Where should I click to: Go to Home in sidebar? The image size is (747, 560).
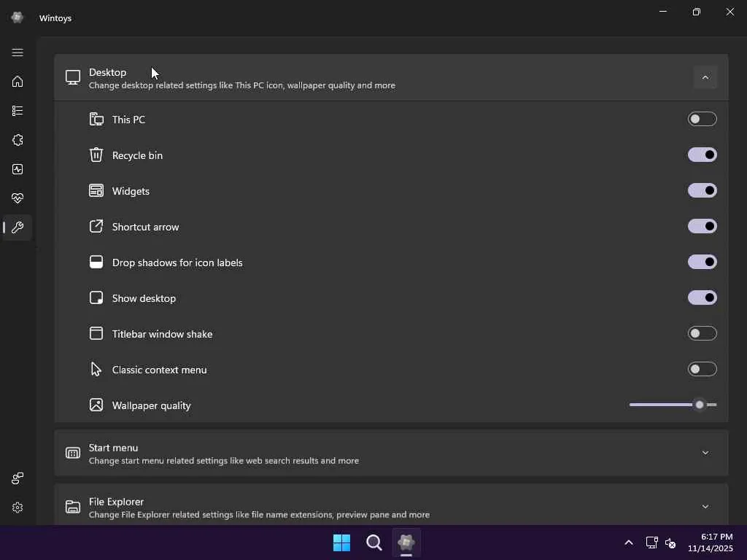(18, 82)
